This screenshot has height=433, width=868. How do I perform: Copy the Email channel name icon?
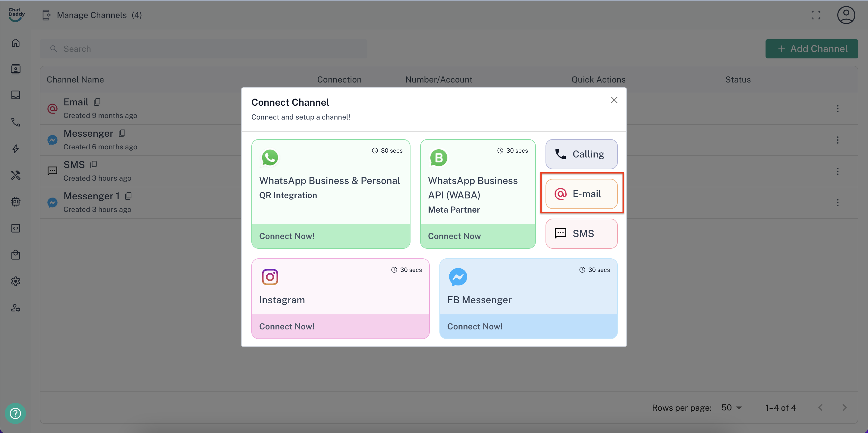(x=97, y=102)
